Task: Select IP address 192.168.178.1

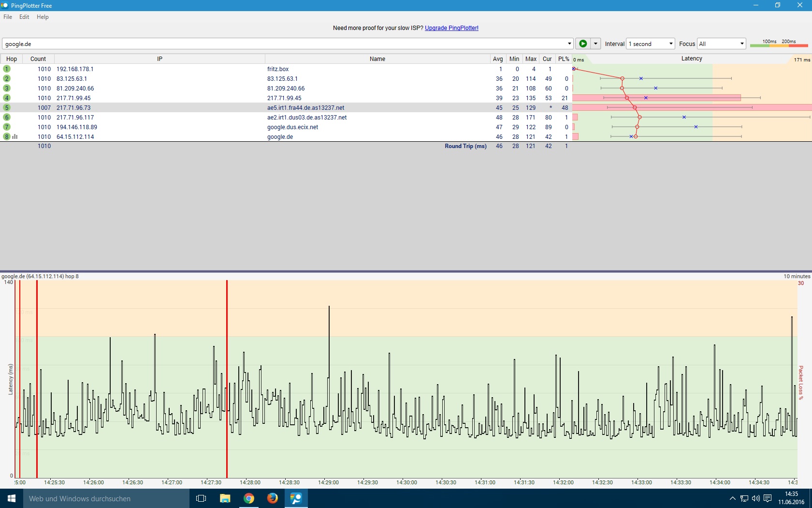Action: 75,69
